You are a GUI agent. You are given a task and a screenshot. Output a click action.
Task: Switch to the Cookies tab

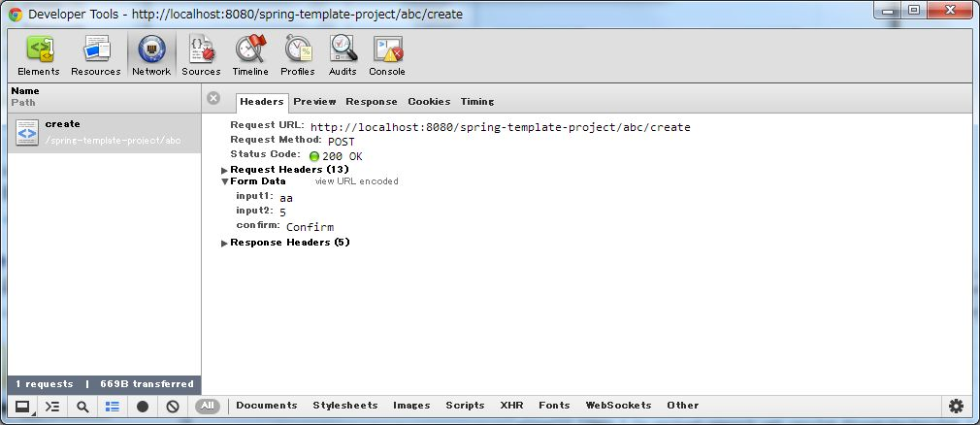(x=429, y=102)
